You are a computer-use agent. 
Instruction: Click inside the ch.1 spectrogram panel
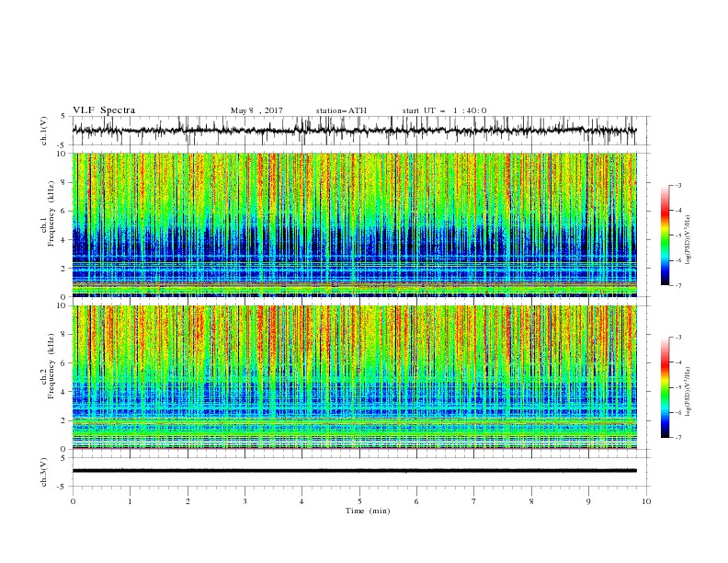point(354,224)
